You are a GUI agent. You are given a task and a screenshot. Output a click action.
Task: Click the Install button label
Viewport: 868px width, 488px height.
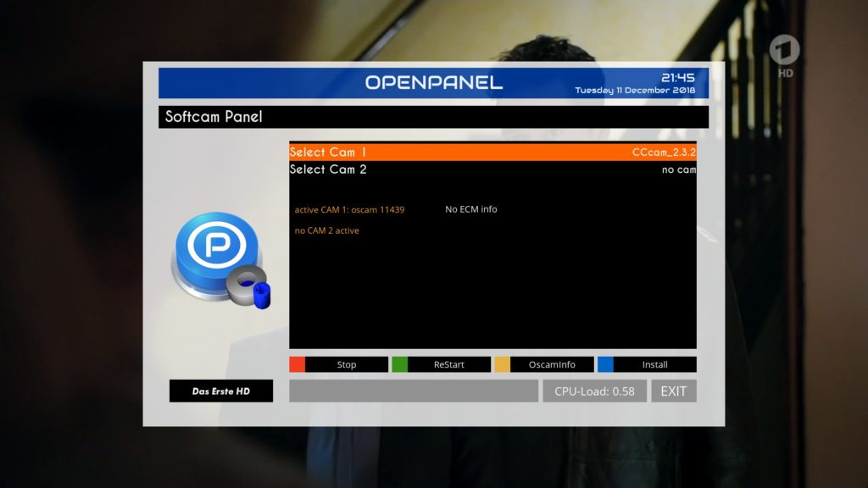pos(654,364)
